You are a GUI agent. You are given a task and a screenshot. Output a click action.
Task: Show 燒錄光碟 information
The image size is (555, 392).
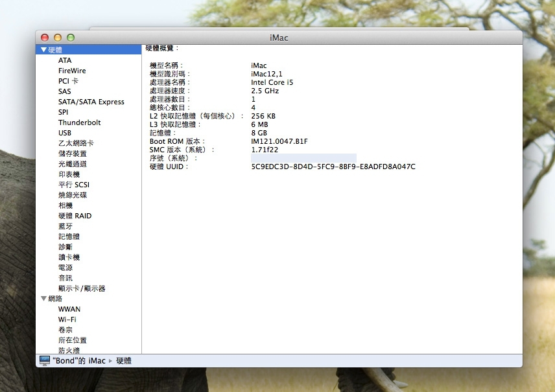72,195
